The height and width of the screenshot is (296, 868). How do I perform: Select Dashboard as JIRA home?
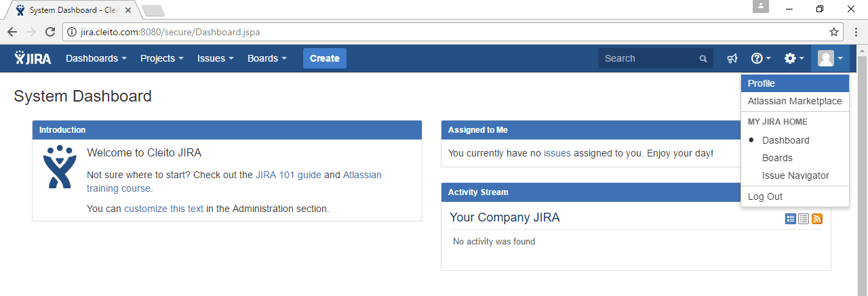(x=795, y=140)
